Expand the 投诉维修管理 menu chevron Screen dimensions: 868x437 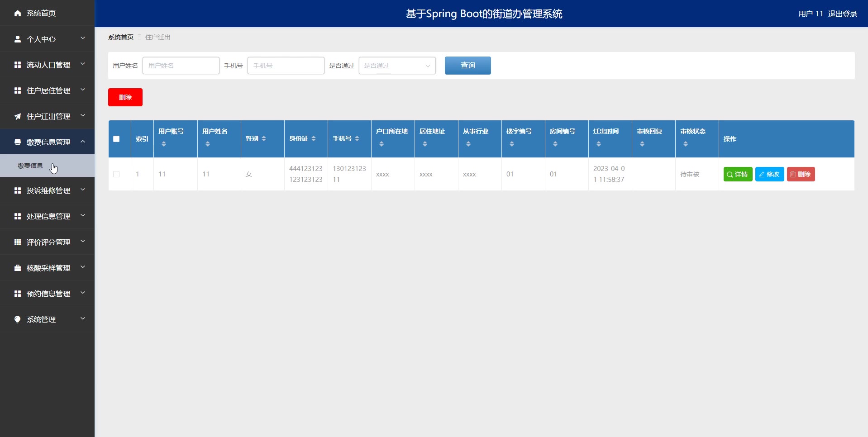coord(83,190)
